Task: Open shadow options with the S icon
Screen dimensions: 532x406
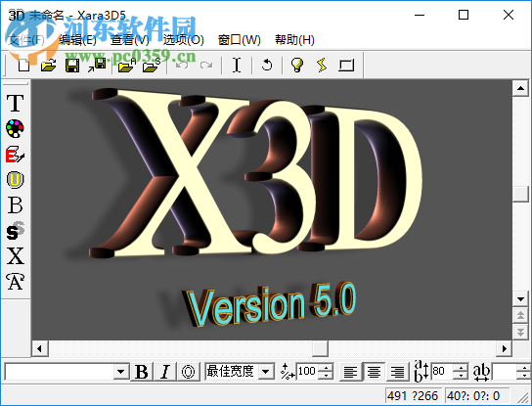Action: point(16,231)
